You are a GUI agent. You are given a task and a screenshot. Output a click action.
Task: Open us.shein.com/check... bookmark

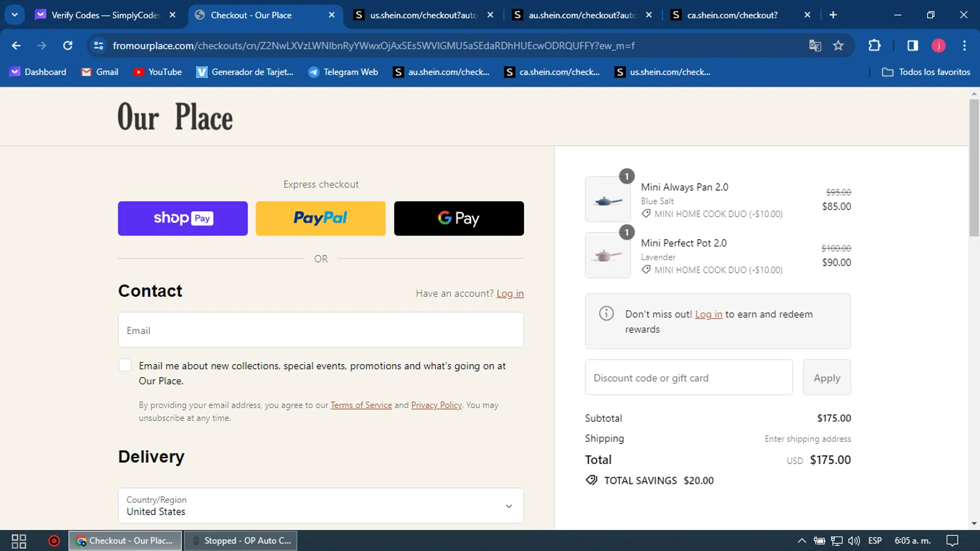click(662, 72)
